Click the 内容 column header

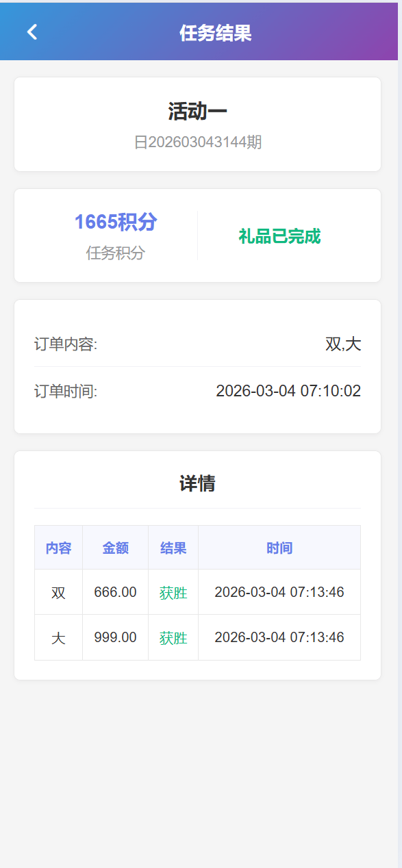click(x=58, y=548)
